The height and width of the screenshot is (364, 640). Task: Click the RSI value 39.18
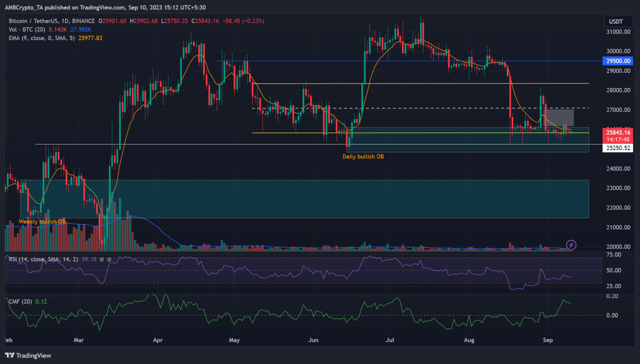(x=89, y=259)
